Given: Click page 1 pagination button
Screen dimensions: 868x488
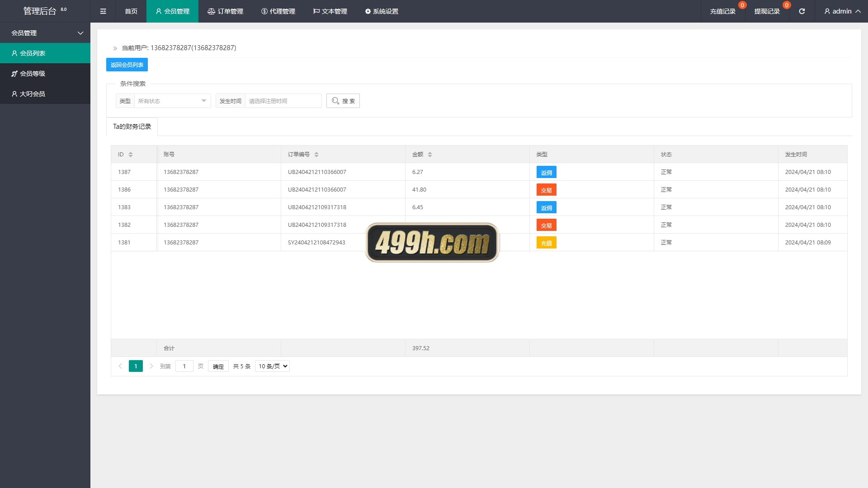Looking at the screenshot, I should coord(136,366).
